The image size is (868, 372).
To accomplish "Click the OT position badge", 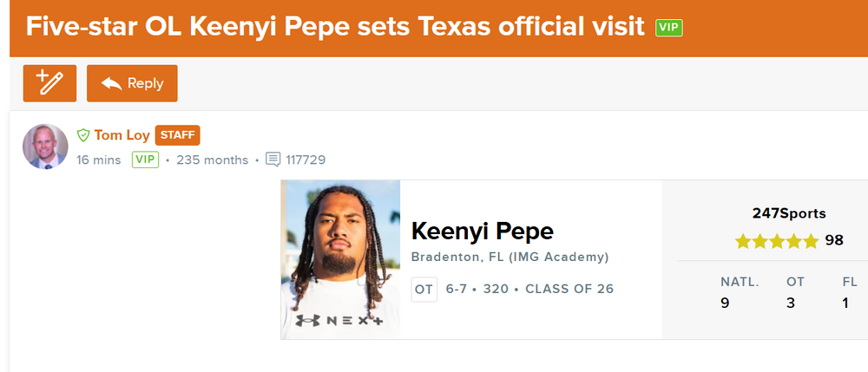I will coord(424,289).
